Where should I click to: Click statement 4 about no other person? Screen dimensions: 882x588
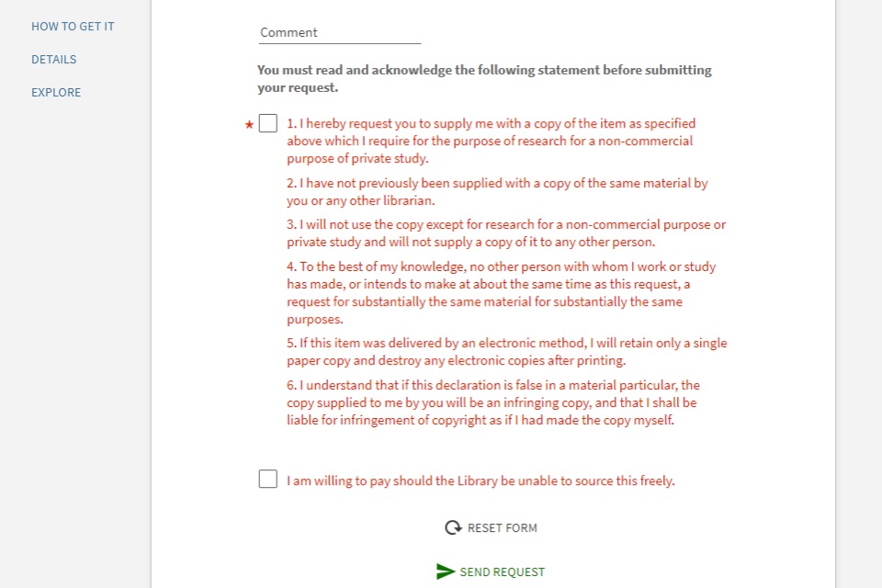(x=501, y=293)
